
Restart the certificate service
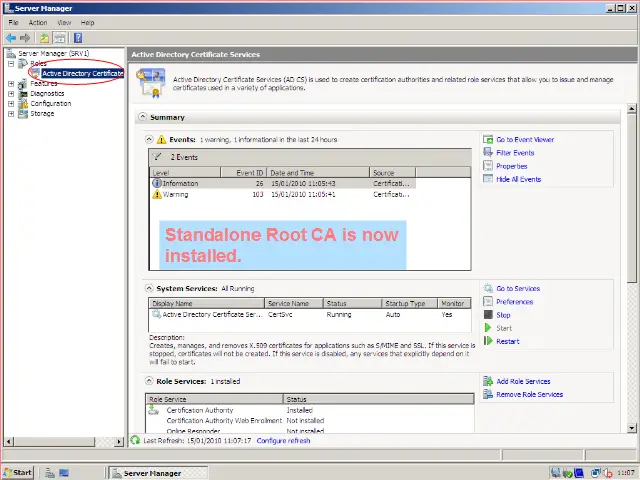[x=507, y=341]
